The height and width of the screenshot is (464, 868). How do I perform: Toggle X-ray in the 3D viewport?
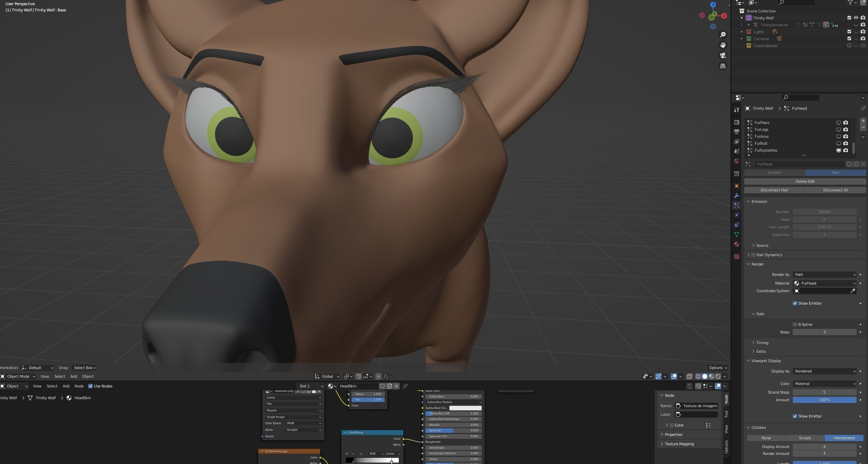click(x=689, y=376)
